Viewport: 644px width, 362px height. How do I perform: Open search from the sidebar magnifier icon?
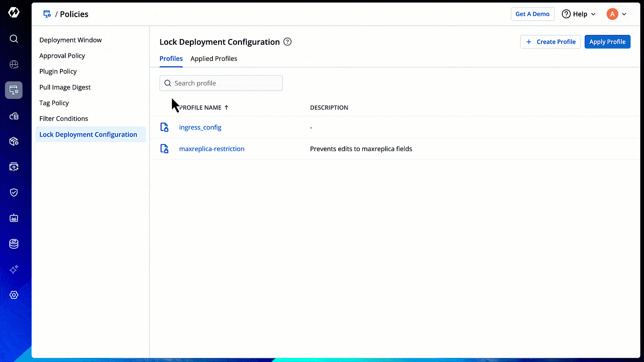[x=14, y=39]
